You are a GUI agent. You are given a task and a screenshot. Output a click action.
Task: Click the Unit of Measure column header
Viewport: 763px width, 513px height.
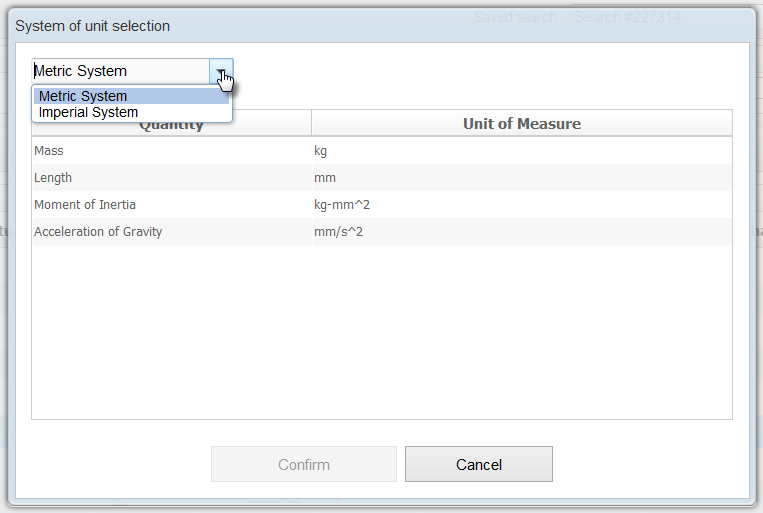coord(521,124)
